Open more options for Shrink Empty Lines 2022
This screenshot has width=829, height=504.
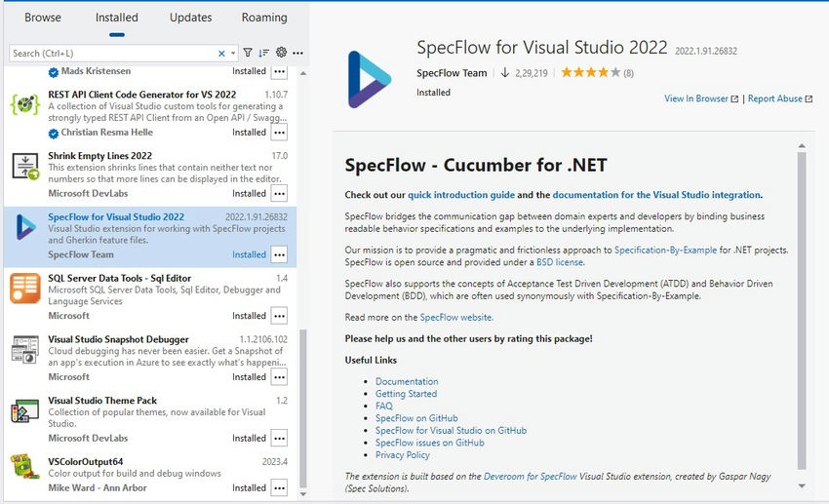click(x=279, y=193)
